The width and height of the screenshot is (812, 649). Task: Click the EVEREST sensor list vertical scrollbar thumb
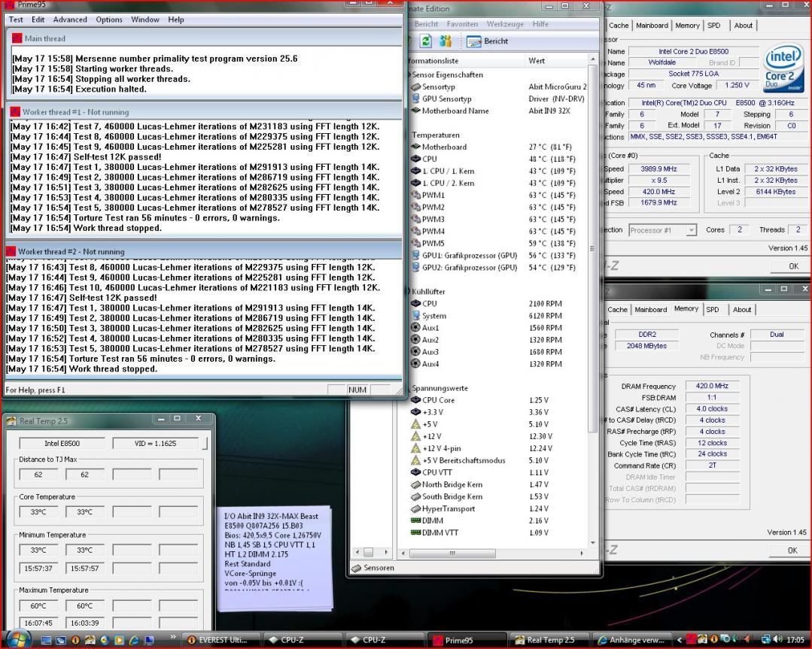pyautogui.click(x=592, y=248)
